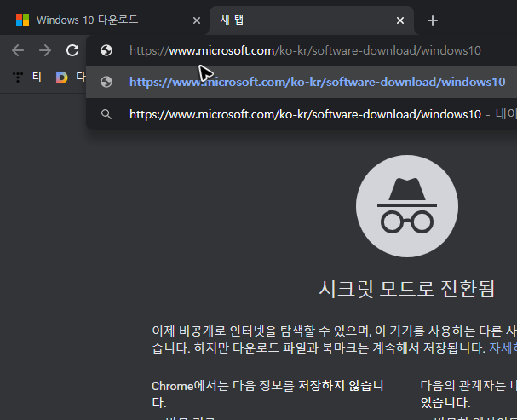
Task: Open a new tab with plus button
Action: tap(433, 20)
